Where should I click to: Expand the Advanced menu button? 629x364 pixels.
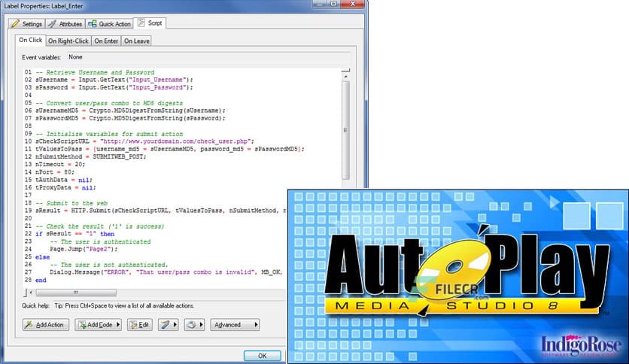(235, 325)
